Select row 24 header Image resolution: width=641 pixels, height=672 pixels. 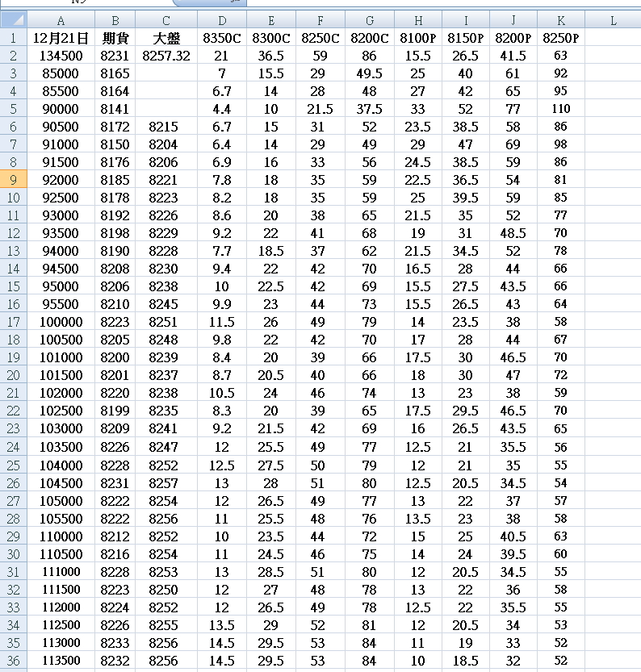13,447
